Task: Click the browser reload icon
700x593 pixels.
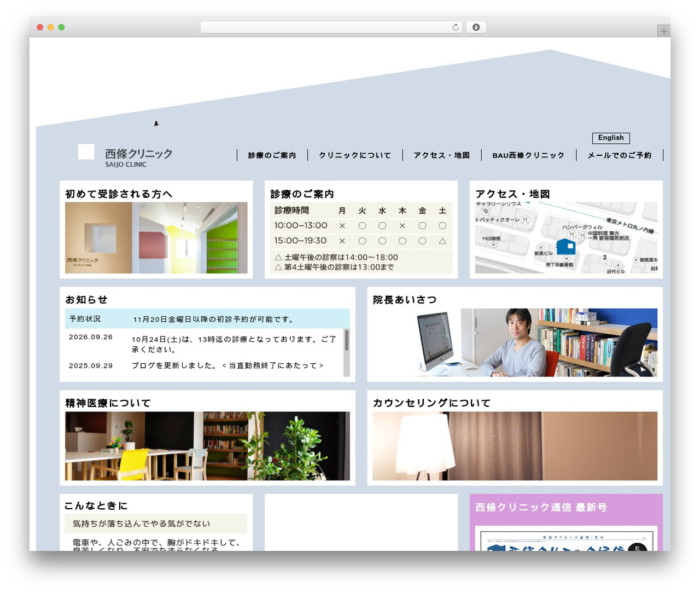Action: (455, 27)
